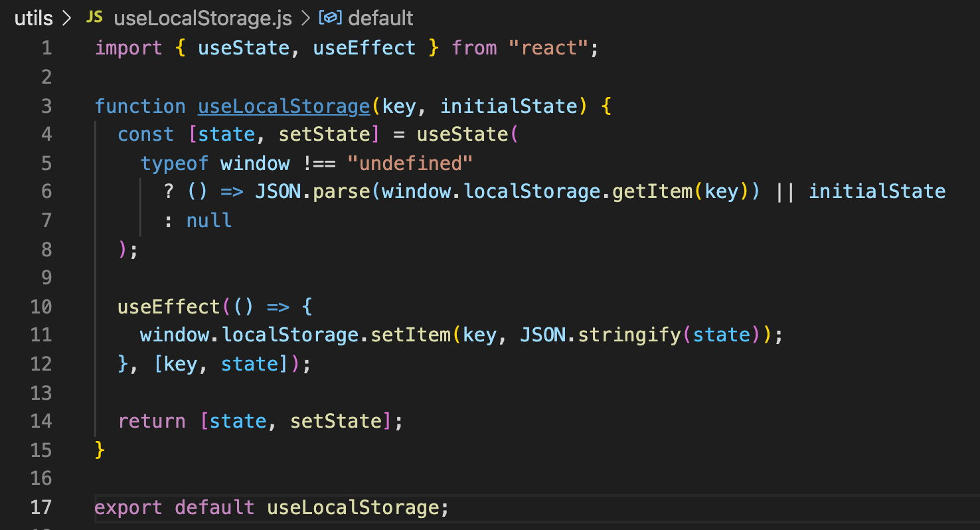This screenshot has height=530, width=980.
Task: Click initialState parameter on line 3
Action: [x=509, y=106]
